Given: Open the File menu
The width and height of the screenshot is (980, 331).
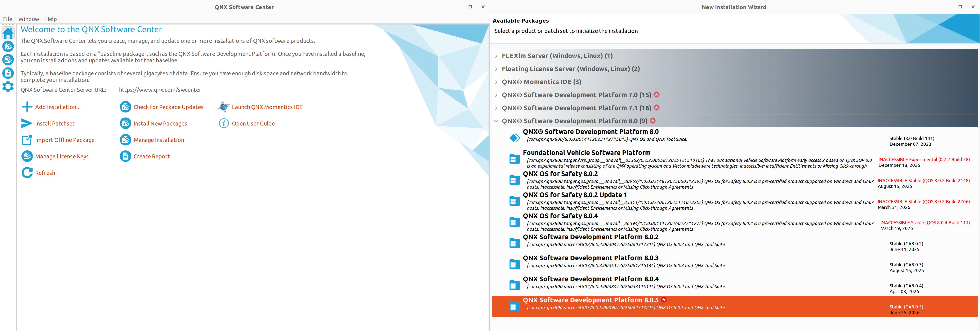Looking at the screenshot, I should pyautogui.click(x=8, y=19).
